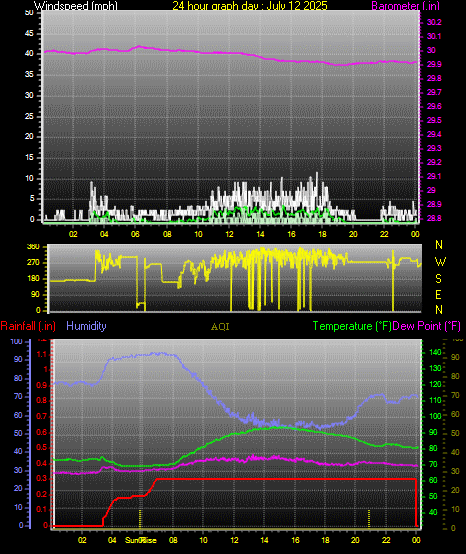Select the 1.1 rainfall scale label
The image size is (466, 554).
[x=42, y=354]
